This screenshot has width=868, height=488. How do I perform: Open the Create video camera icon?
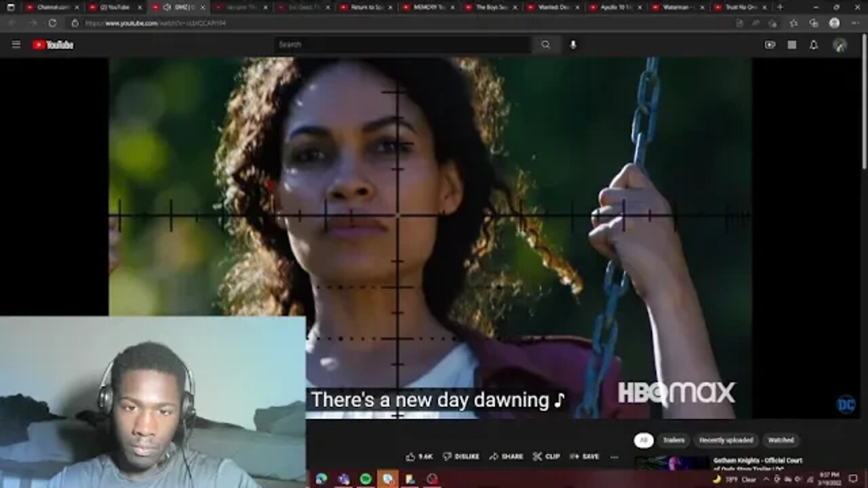pyautogui.click(x=770, y=45)
